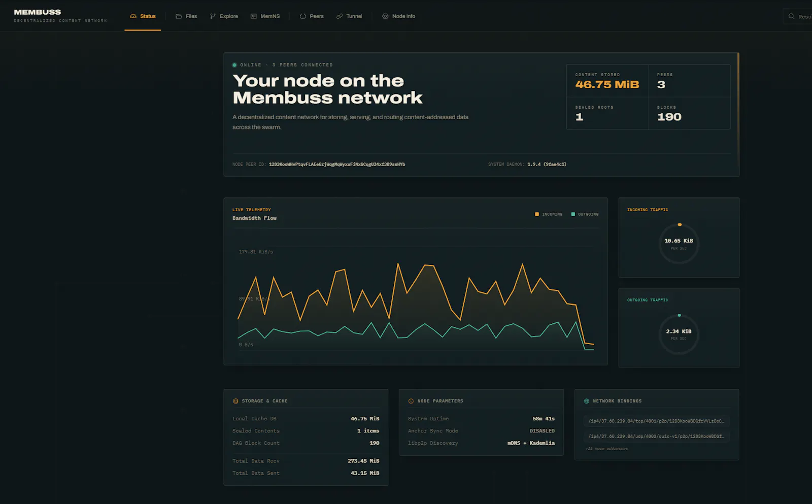Click the search resources field
Image resolution: width=812 pixels, height=504 pixels.
coord(798,16)
